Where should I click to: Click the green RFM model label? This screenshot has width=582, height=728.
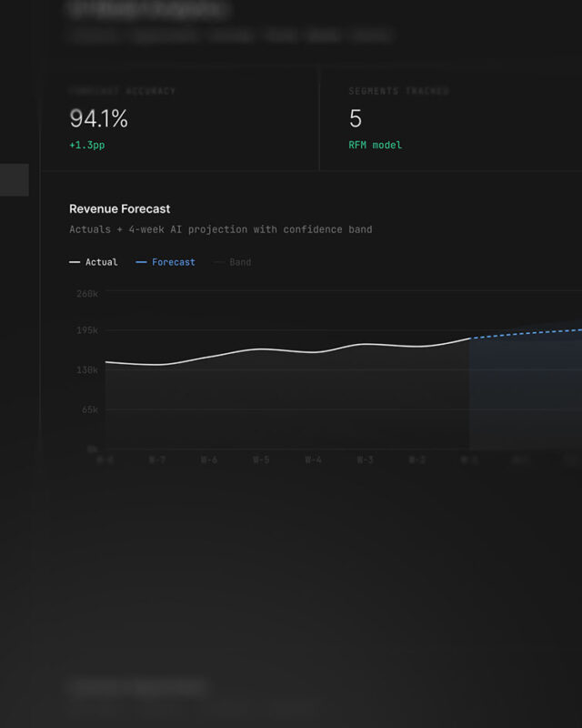(x=375, y=145)
